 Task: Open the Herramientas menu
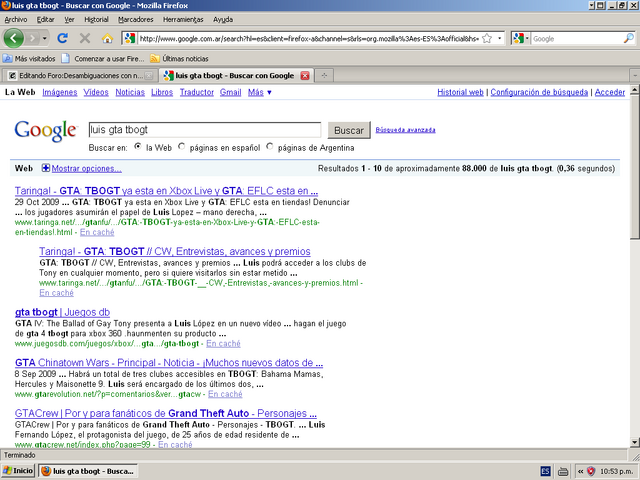tap(183, 19)
